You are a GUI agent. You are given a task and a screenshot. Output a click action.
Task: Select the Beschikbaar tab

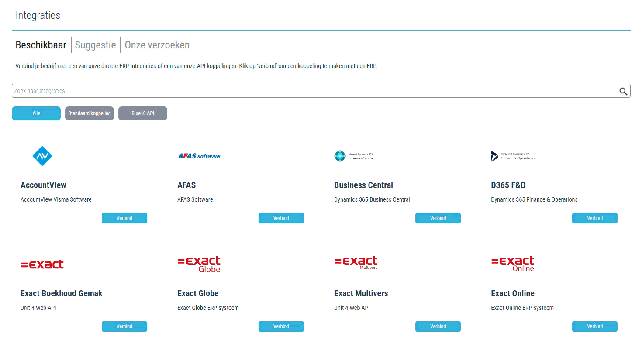tap(41, 45)
